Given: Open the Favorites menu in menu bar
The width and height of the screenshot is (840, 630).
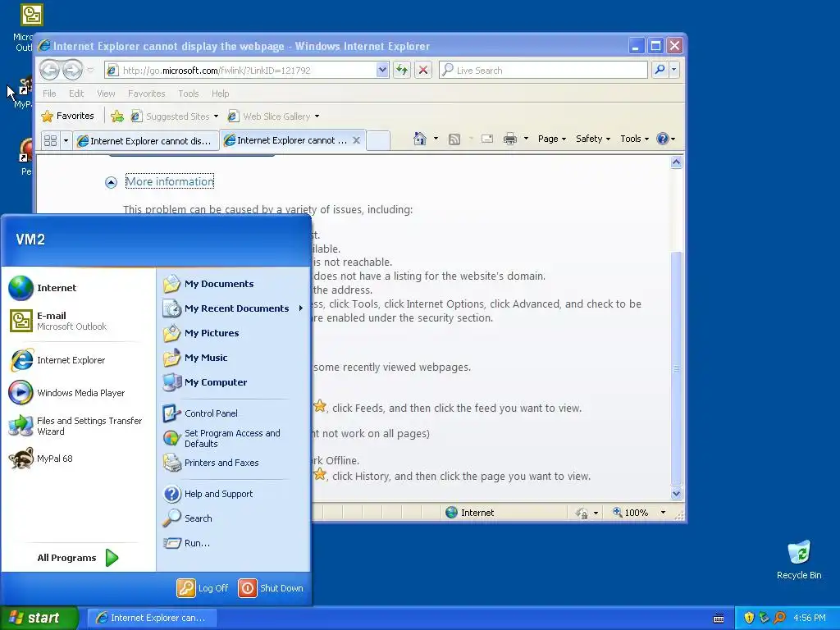Looking at the screenshot, I should [146, 94].
